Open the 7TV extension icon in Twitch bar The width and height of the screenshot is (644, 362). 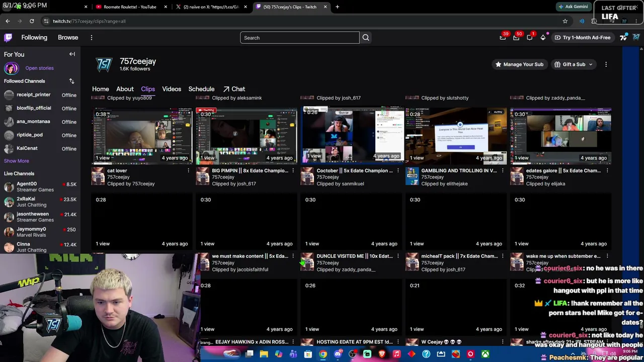click(x=623, y=37)
